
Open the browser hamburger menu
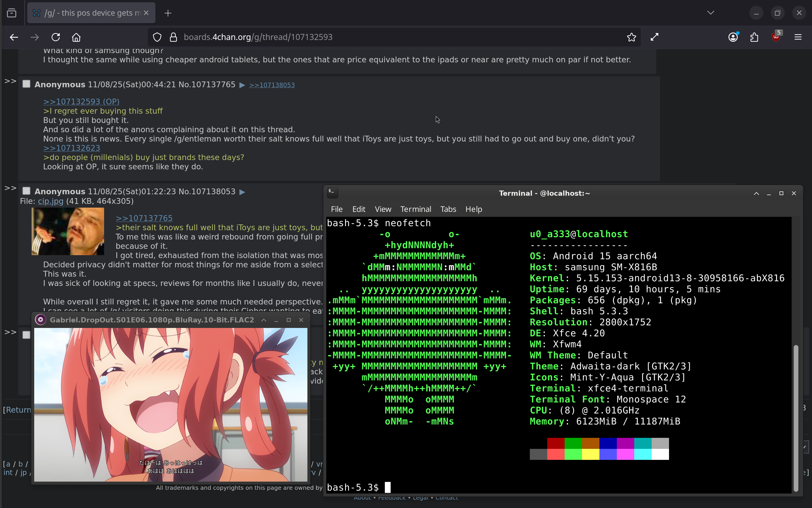pos(798,37)
